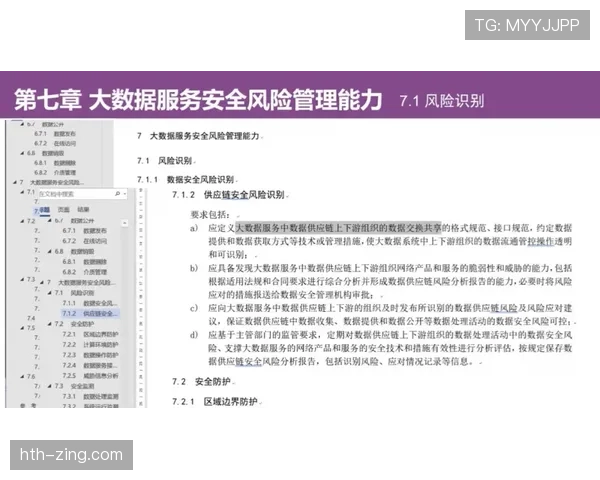Click 7.2 安全防护 heading label in front pane
Screen dimensions: 600x480
click(74, 324)
